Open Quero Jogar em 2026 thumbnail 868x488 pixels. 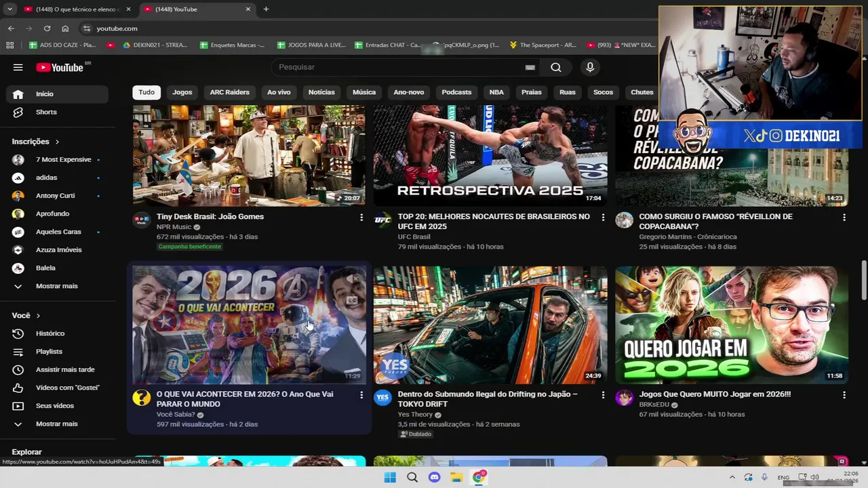tap(732, 325)
